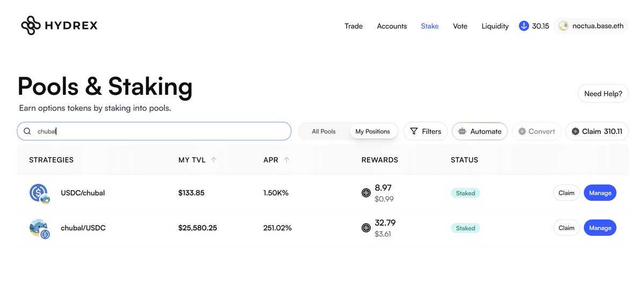Click the search magnifier icon
The image size is (644, 282).
[x=27, y=131]
